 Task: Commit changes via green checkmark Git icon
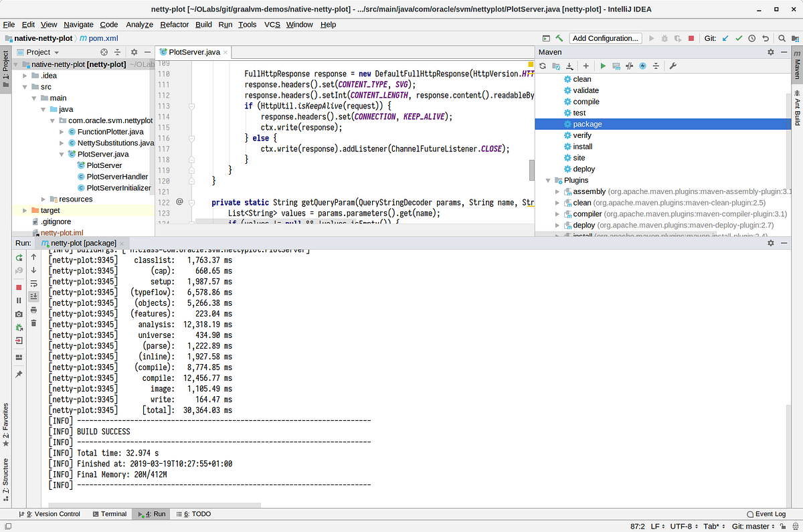coord(739,38)
